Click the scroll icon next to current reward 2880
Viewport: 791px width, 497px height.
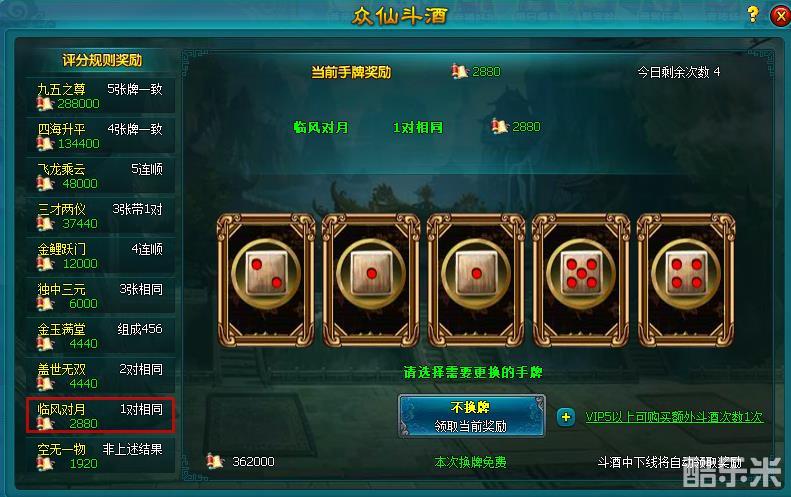click(459, 72)
